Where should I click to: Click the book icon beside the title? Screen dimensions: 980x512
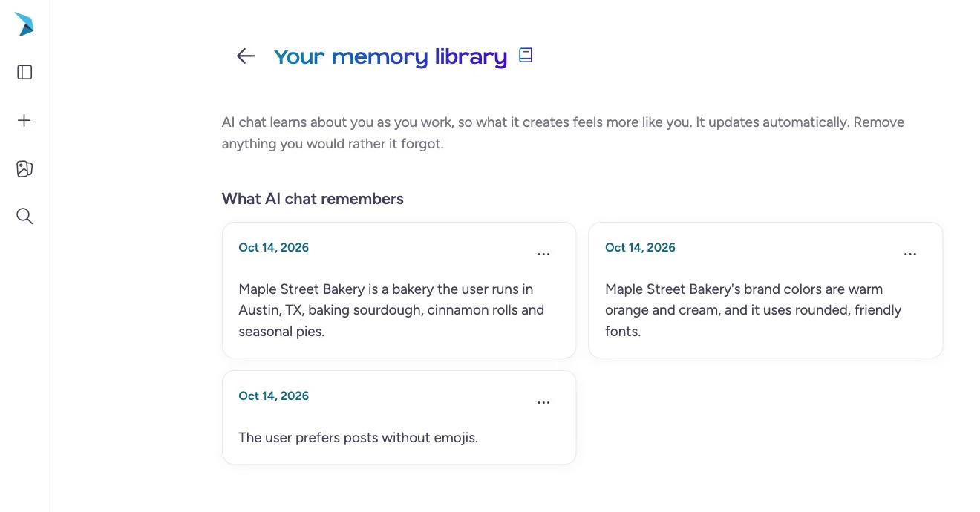tap(526, 55)
